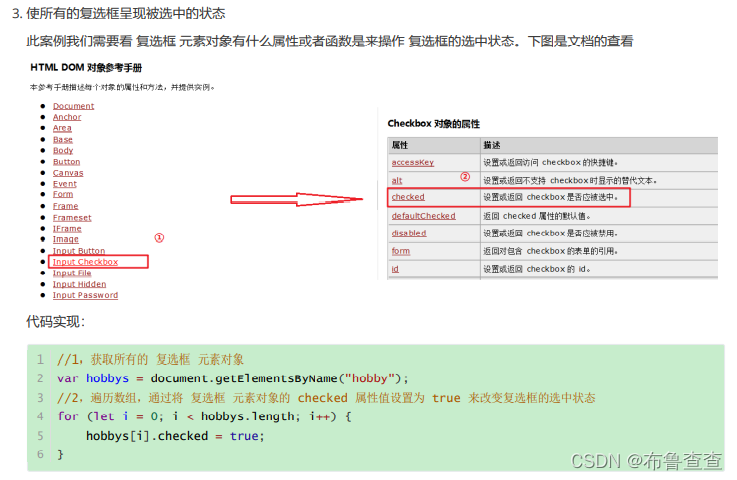Open the IFrame link

pos(67,228)
